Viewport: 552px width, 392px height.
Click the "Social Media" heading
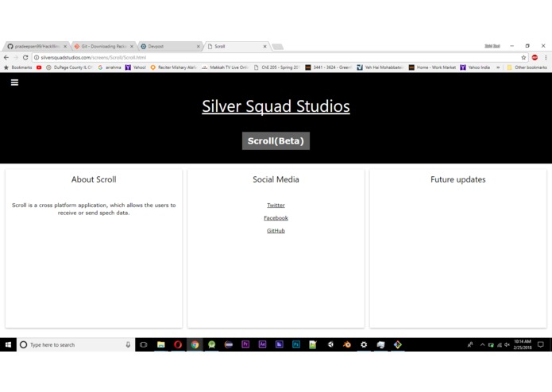click(276, 179)
